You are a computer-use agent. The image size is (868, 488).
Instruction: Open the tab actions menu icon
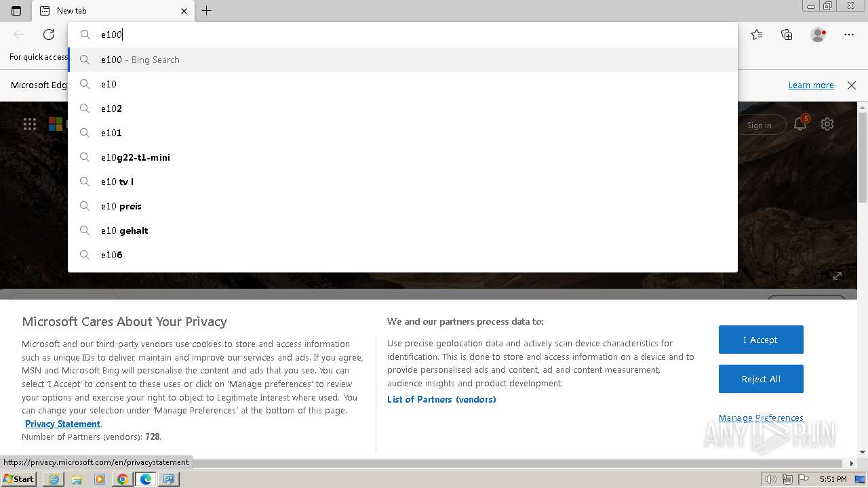click(x=16, y=11)
